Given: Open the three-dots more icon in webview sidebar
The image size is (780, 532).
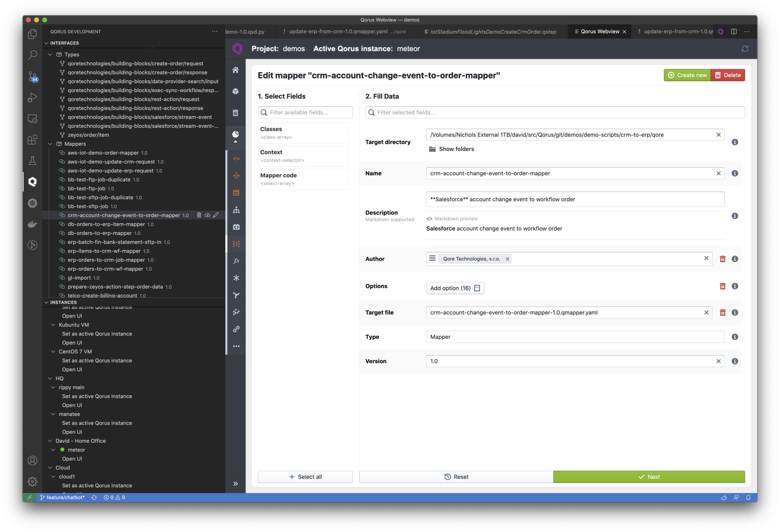Looking at the screenshot, I should (236, 346).
